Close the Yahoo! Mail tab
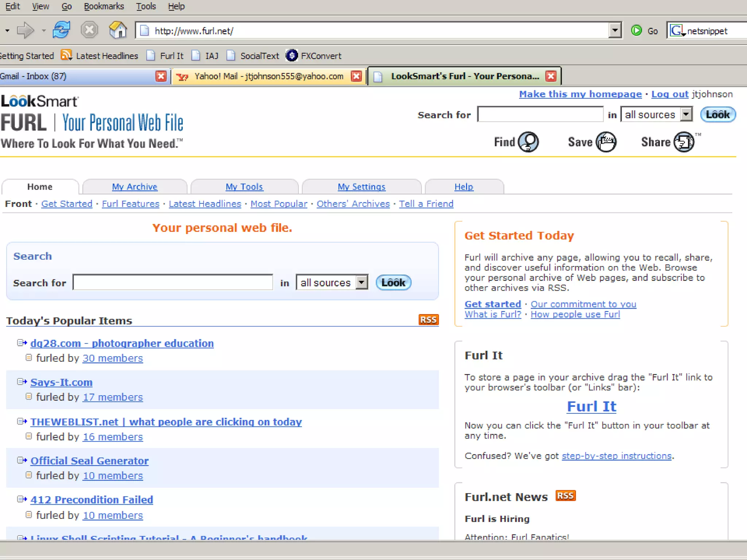This screenshot has width=747, height=560. coord(356,76)
